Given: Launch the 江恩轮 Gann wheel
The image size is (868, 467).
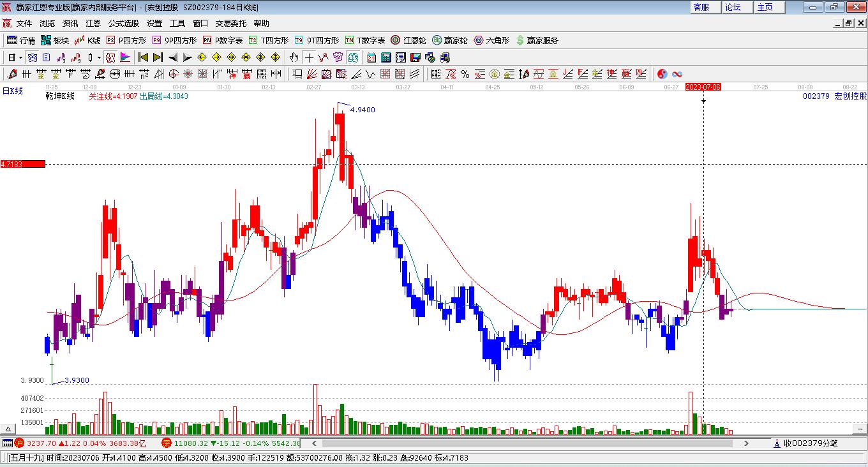Looking at the screenshot, I should (408, 40).
